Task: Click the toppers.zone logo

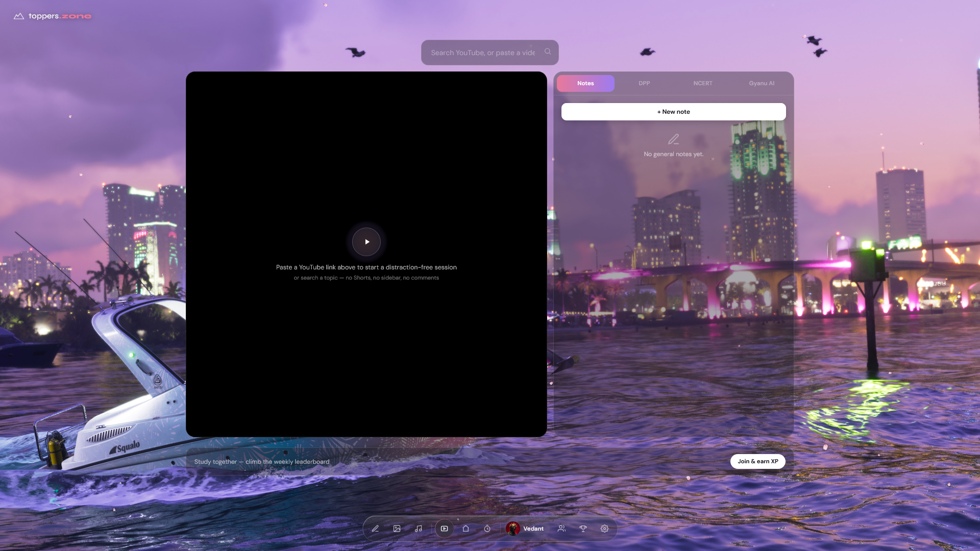Action: pyautogui.click(x=53, y=16)
